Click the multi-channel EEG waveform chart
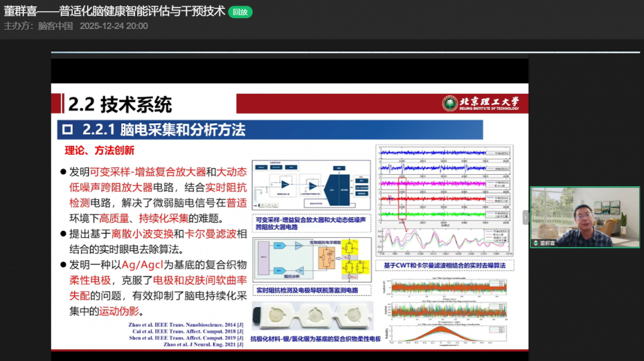The height and width of the screenshot is (361, 644). 444,185
